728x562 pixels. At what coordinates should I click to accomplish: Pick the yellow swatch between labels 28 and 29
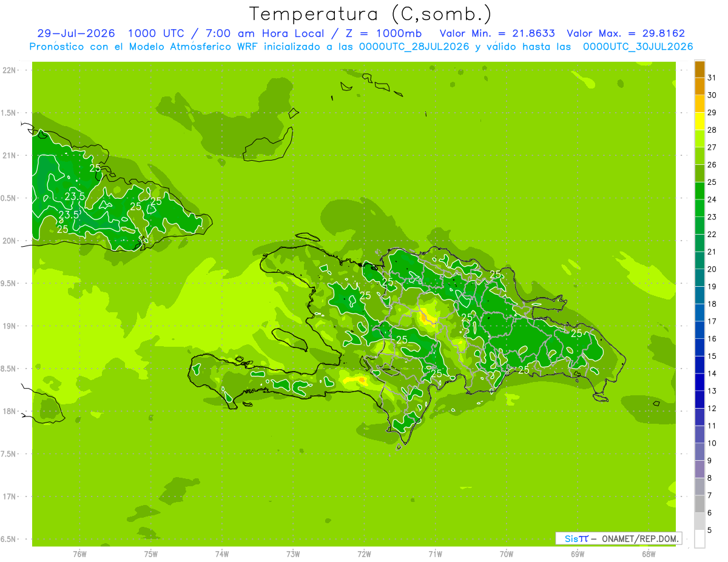pyautogui.click(x=699, y=121)
